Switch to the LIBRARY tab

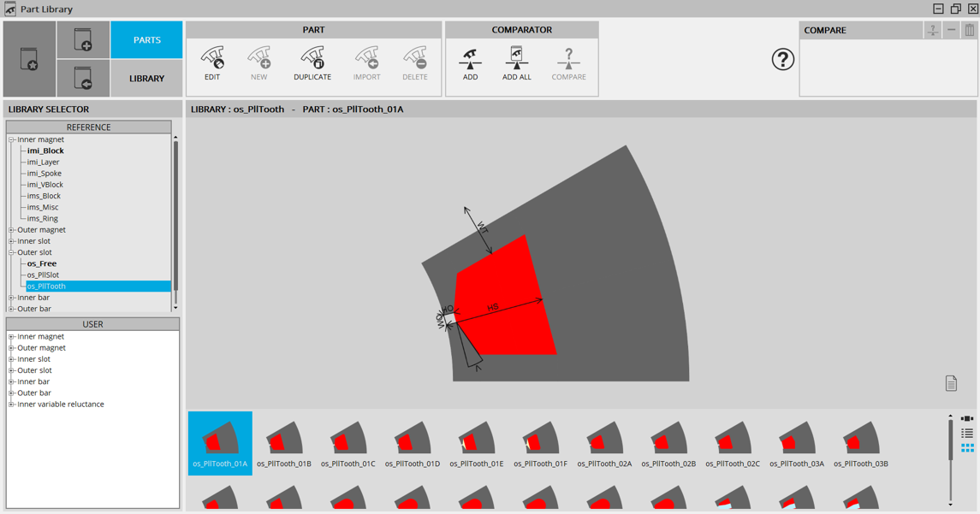coord(146,79)
